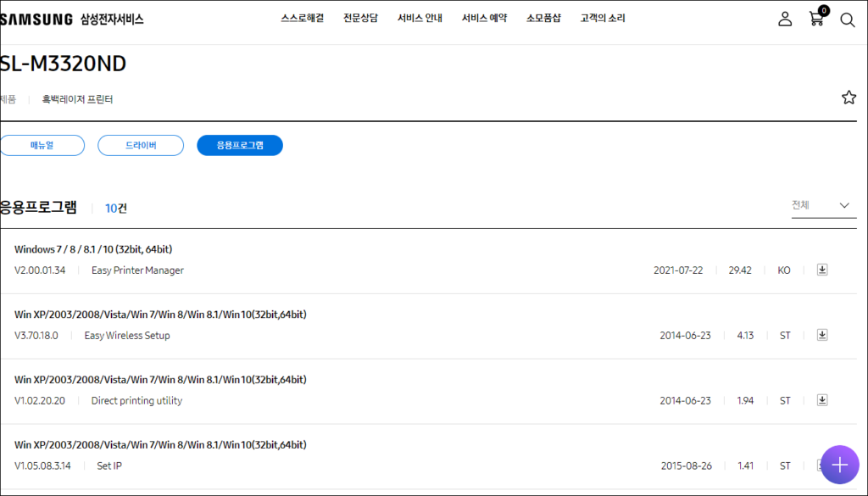The height and width of the screenshot is (496, 868).
Task: Bookmark SL-M3320ND with the star icon
Action: tap(849, 98)
